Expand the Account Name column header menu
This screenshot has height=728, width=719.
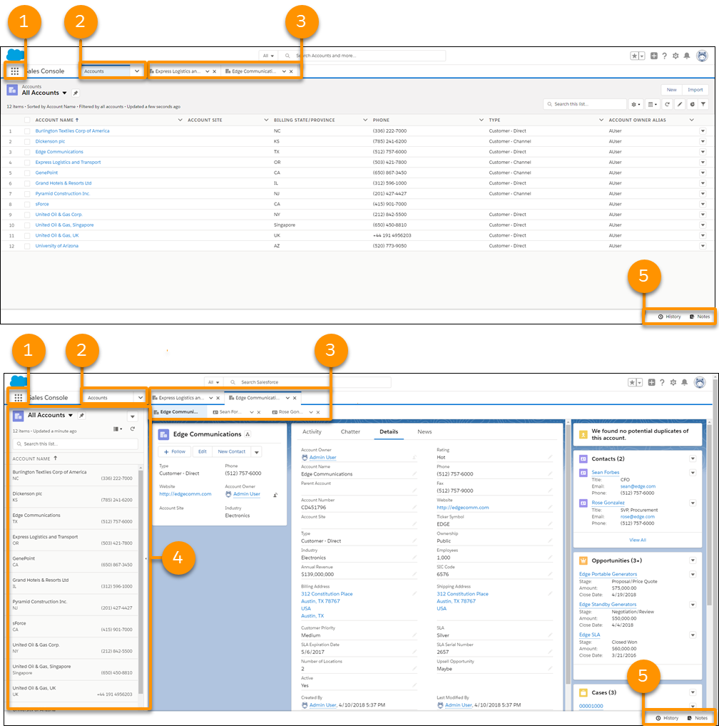click(181, 120)
